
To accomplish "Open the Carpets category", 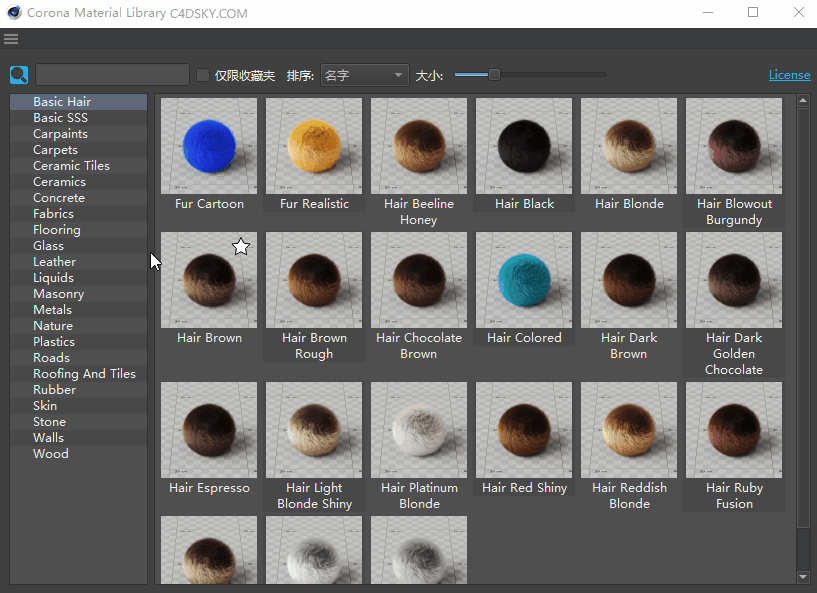I will point(79,150).
